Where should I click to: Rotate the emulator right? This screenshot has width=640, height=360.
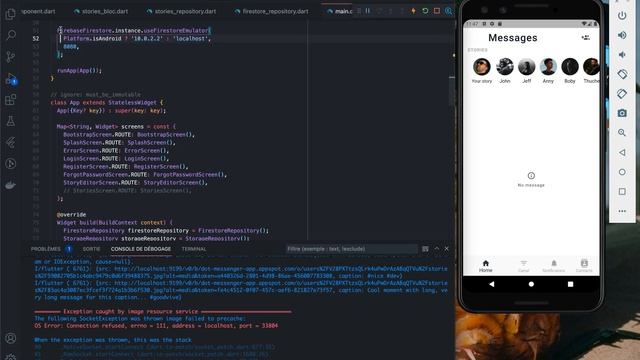click(622, 94)
